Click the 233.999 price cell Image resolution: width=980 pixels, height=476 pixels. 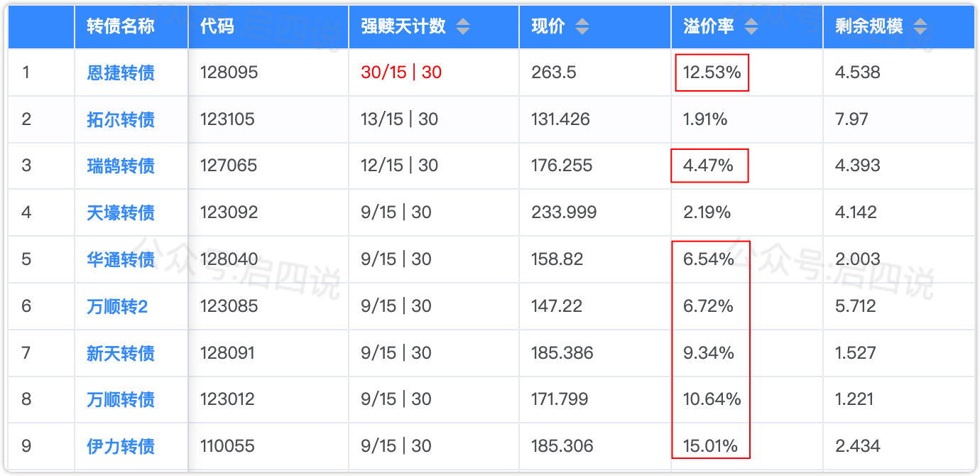[x=564, y=212]
